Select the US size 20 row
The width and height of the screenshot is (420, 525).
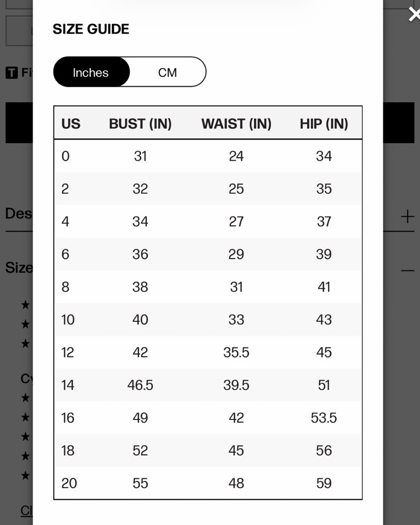[x=208, y=483]
